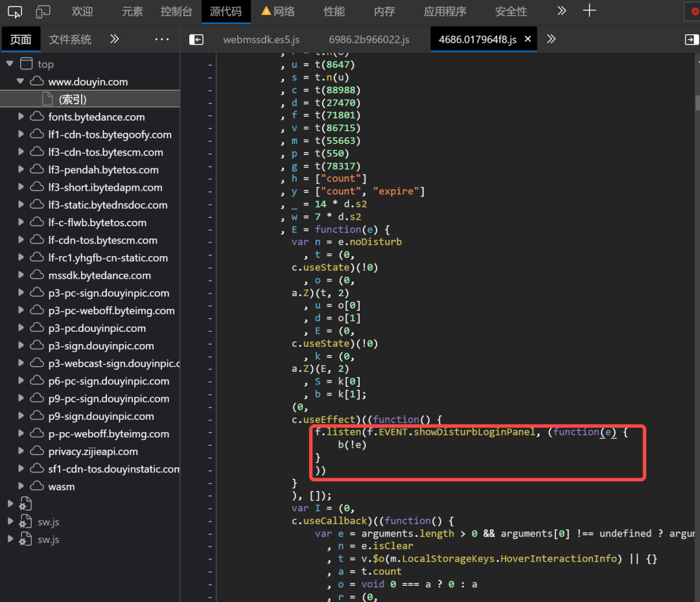Open the 内存 tab

coord(384,12)
